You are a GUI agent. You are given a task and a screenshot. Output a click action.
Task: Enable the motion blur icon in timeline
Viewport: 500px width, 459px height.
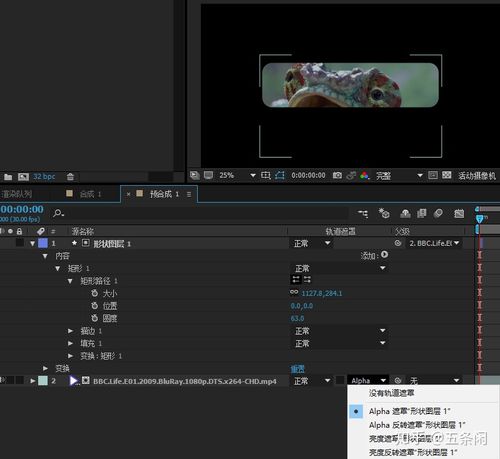(438, 213)
